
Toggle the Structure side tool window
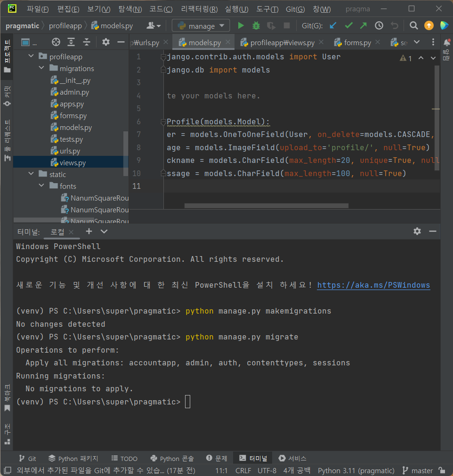(7, 434)
